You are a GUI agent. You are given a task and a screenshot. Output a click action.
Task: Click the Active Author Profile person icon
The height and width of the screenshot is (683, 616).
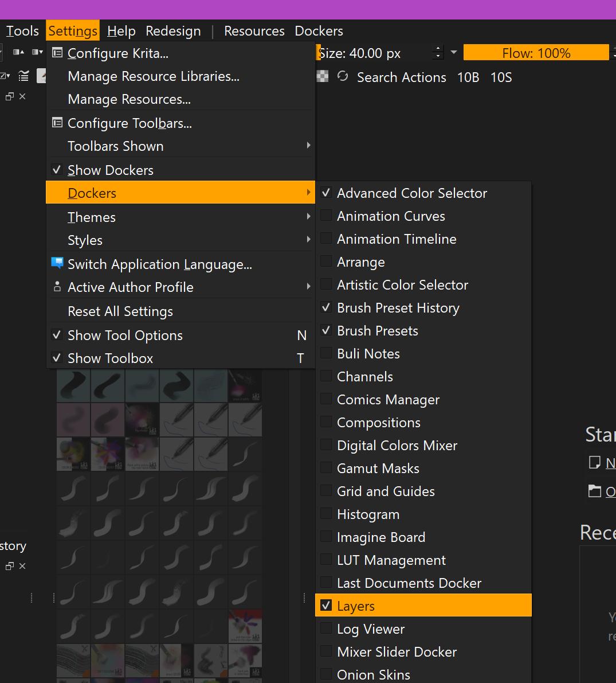click(x=57, y=287)
